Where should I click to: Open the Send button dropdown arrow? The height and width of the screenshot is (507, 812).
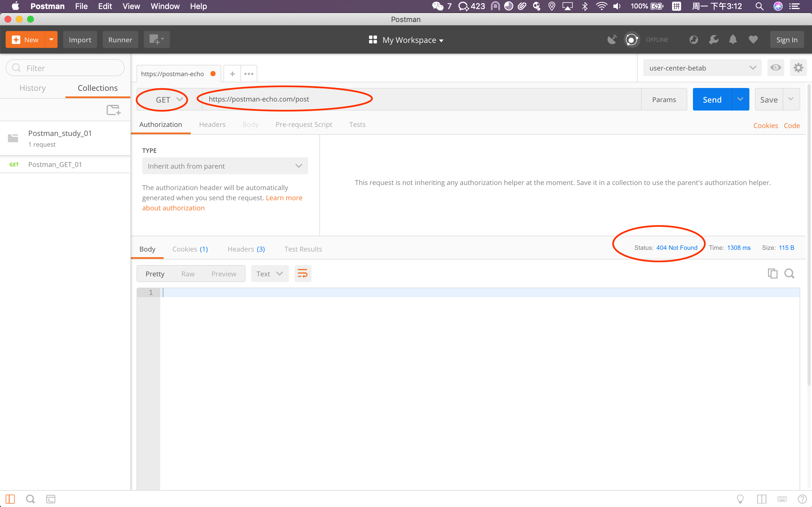point(740,99)
